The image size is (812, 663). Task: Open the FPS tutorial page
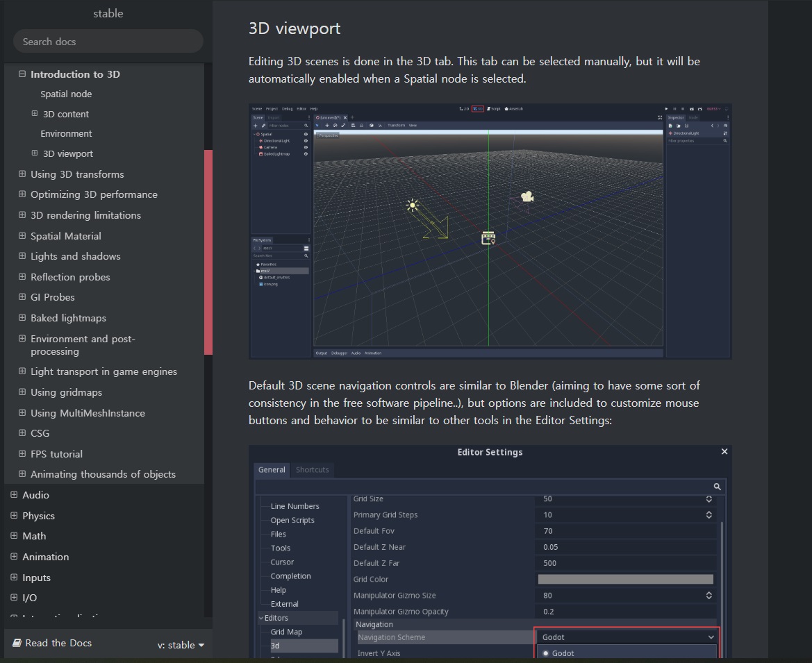[x=56, y=454]
